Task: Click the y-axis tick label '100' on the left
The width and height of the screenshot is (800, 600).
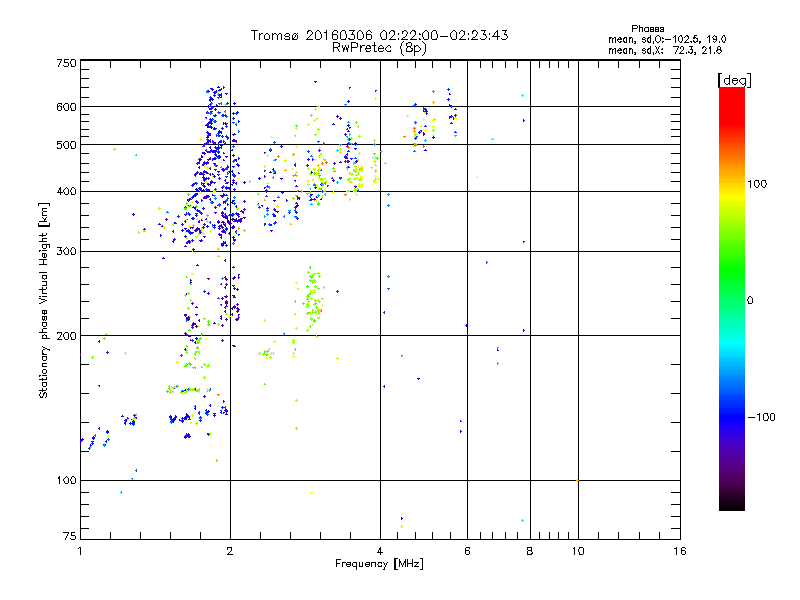Action: (66, 481)
